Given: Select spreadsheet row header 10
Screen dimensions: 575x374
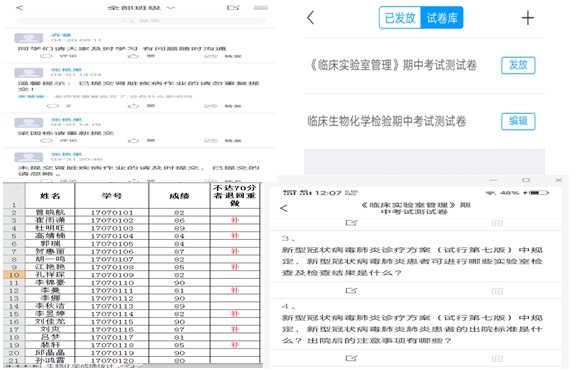Looking at the screenshot, I should 14,275.
